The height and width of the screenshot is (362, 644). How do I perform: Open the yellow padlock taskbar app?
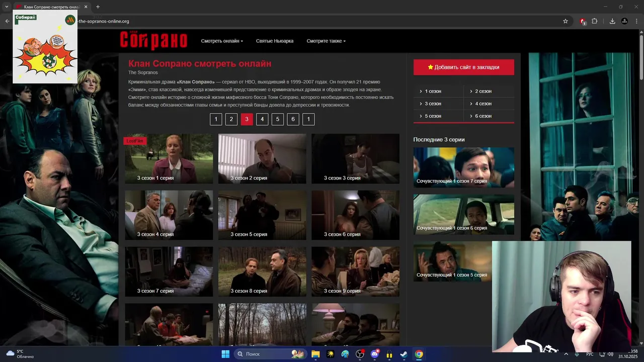tap(389, 354)
